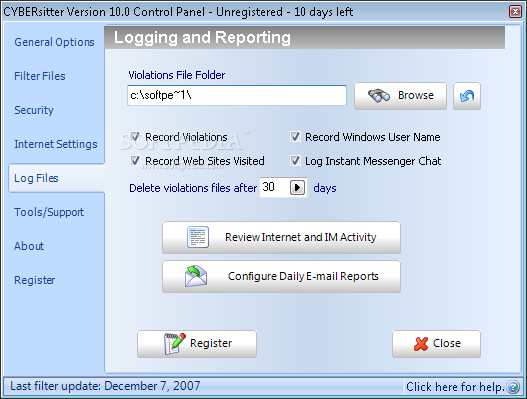
Task: Open the Register section in sidebar
Action: click(34, 280)
